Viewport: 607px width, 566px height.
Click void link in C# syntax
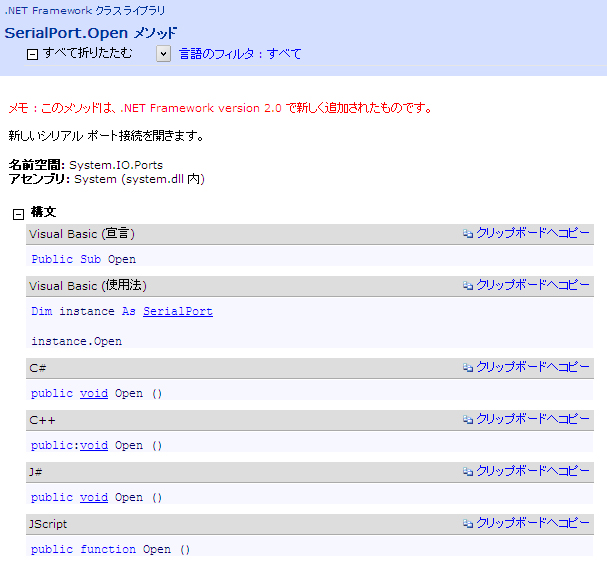tap(94, 393)
